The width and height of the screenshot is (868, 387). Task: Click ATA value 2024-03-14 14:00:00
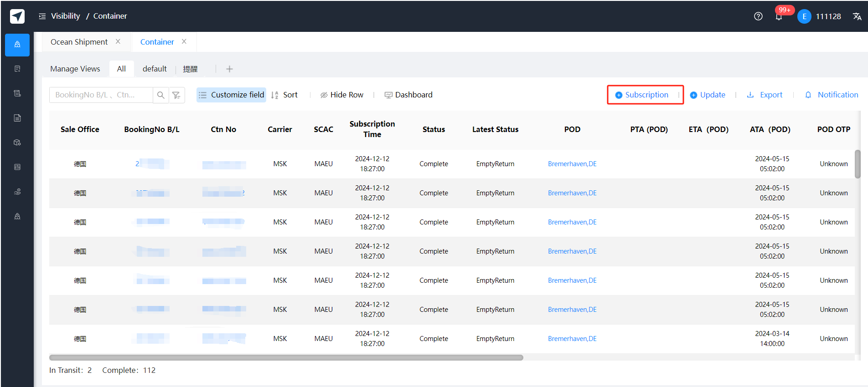coord(772,339)
